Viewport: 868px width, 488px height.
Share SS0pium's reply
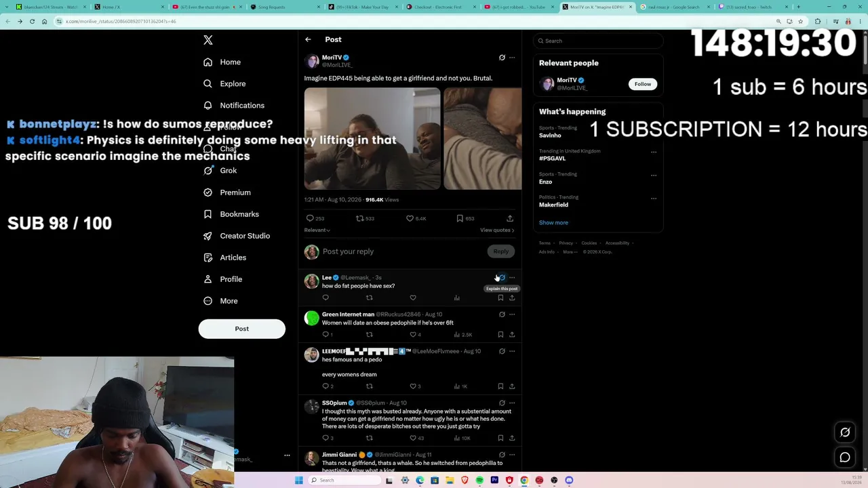click(x=512, y=438)
